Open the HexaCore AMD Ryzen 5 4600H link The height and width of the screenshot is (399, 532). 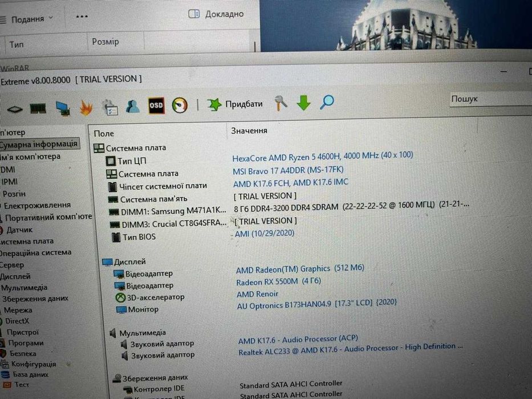pos(322,156)
